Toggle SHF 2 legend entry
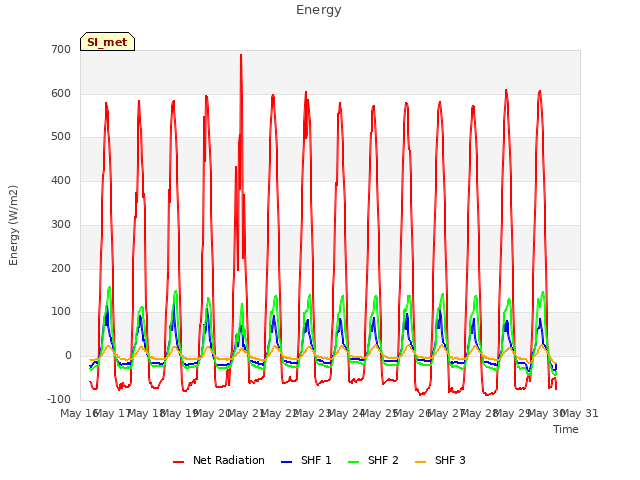 (x=373, y=460)
